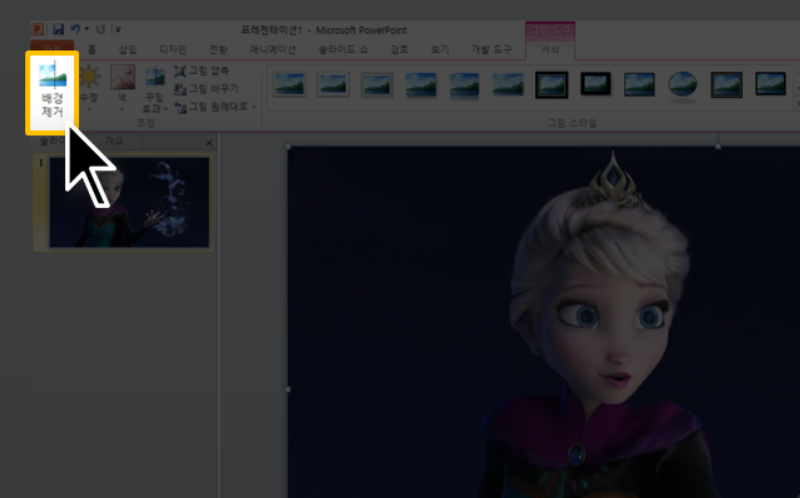Select the 서식 Format tab
Image resolution: width=800 pixels, height=498 pixels.
pos(550,50)
